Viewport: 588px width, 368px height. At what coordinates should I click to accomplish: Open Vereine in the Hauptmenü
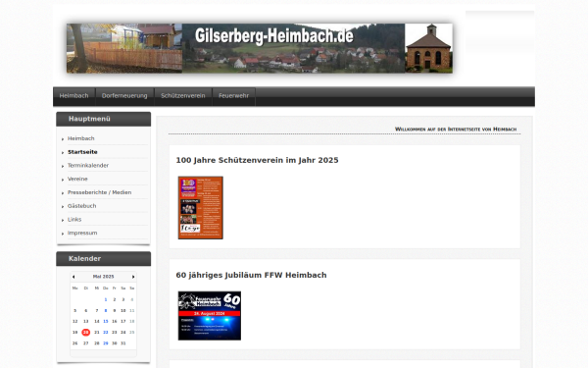point(77,180)
